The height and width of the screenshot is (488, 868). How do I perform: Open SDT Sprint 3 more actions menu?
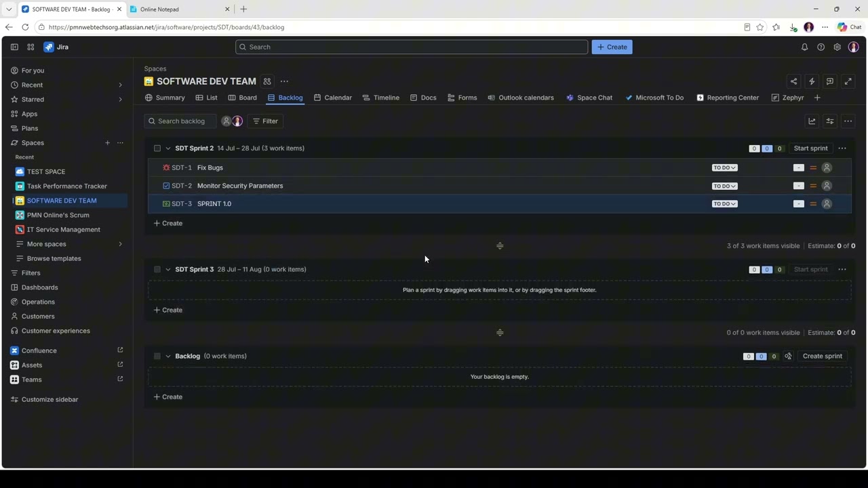[842, 270]
